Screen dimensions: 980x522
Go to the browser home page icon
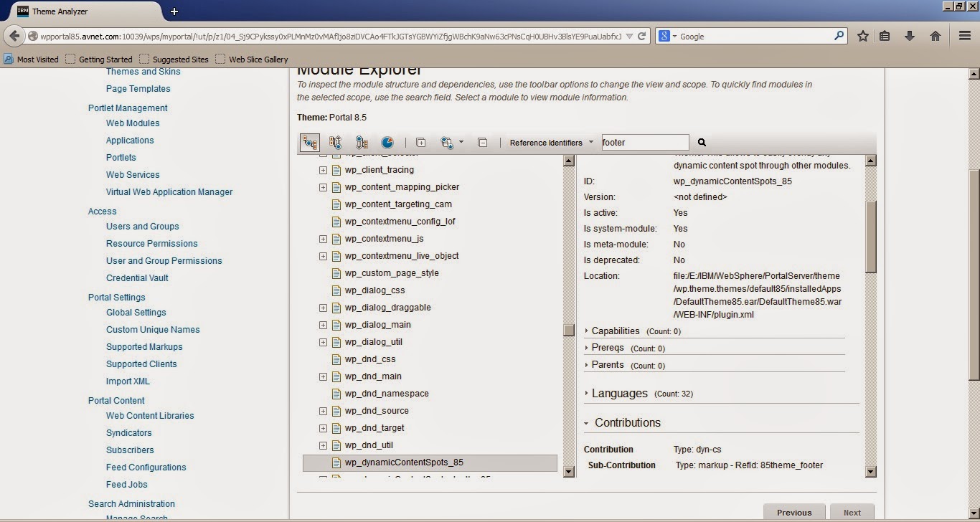[936, 36]
